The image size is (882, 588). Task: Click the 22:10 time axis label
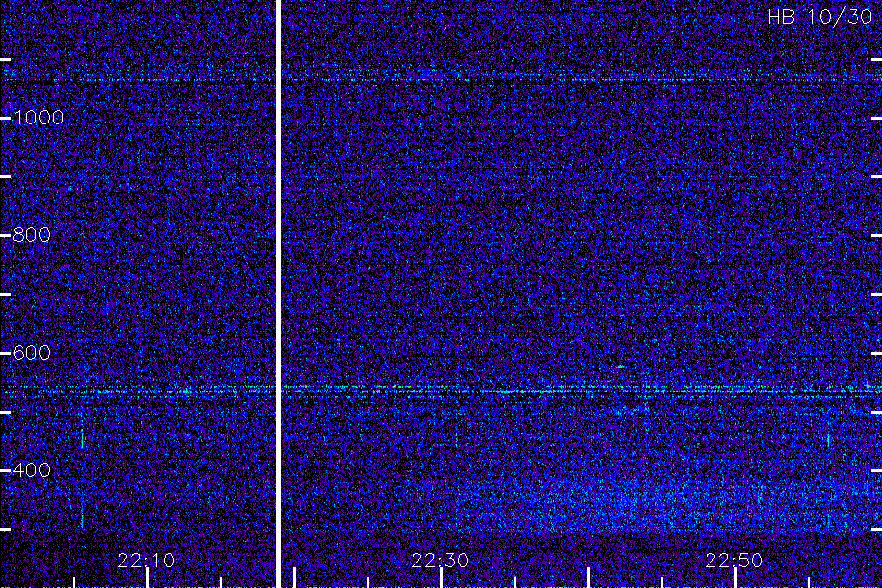click(146, 561)
